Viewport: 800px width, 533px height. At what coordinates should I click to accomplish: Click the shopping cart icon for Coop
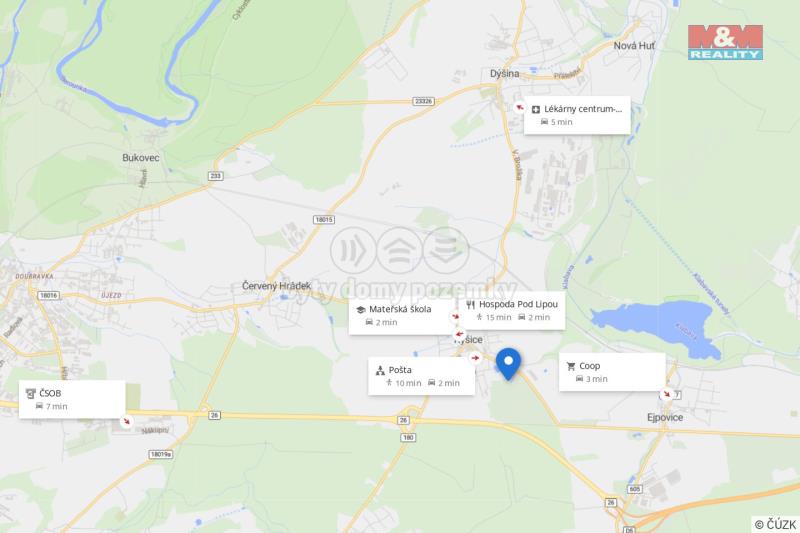[571, 366]
